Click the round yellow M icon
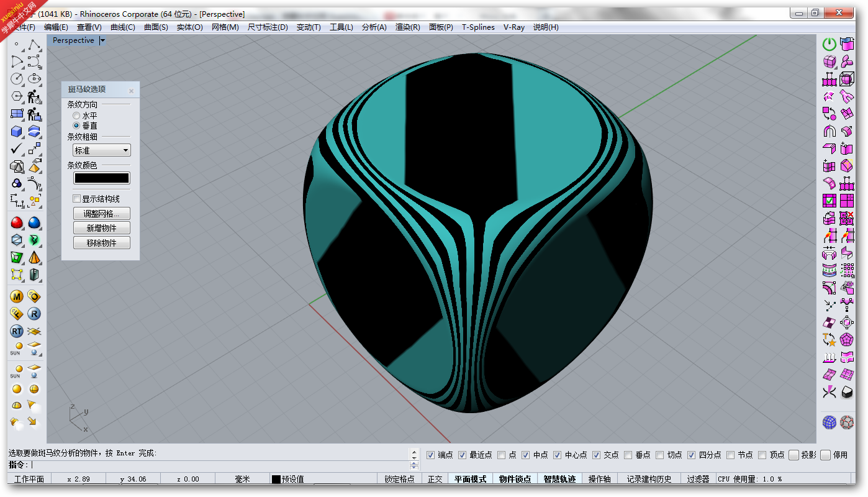 (17, 296)
